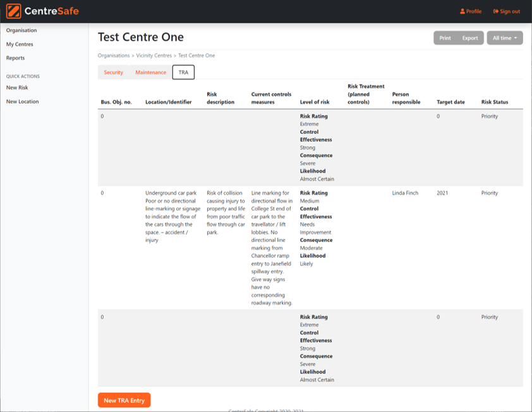532x412 pixels.
Task: Click Sign out link
Action: tap(506, 11)
